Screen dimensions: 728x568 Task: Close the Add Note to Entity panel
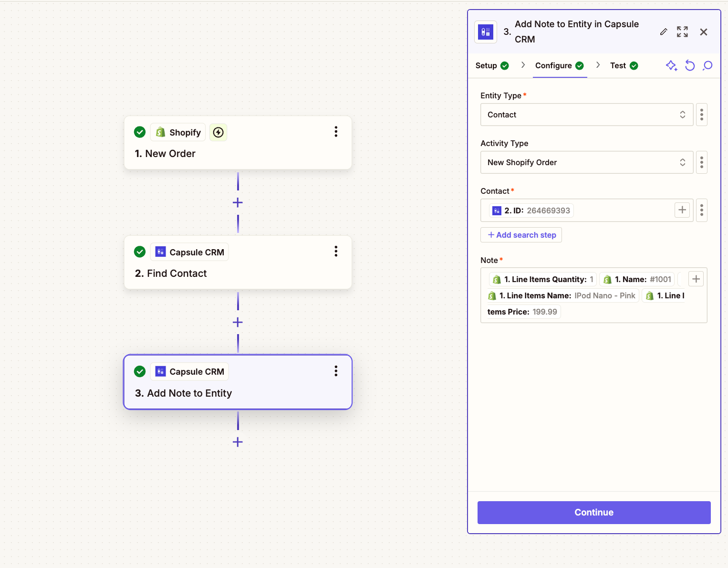(x=704, y=32)
